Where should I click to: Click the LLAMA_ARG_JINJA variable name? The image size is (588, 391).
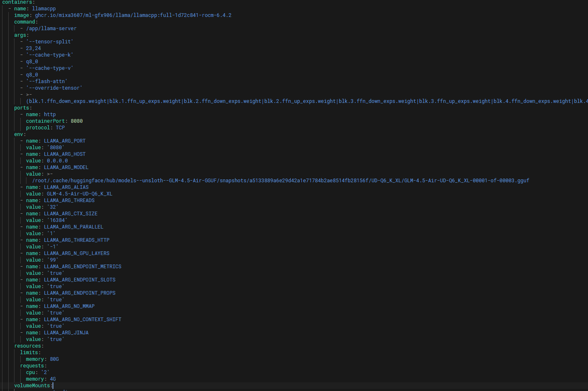point(66,333)
